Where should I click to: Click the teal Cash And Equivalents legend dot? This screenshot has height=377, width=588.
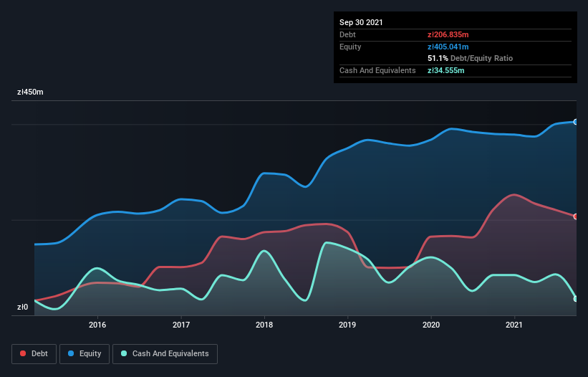click(x=124, y=353)
